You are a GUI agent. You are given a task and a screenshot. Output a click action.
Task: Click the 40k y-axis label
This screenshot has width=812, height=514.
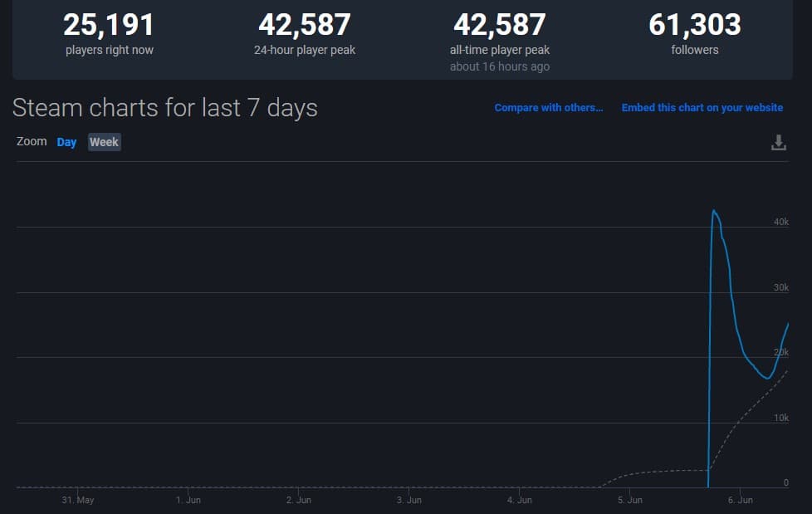tap(781, 222)
